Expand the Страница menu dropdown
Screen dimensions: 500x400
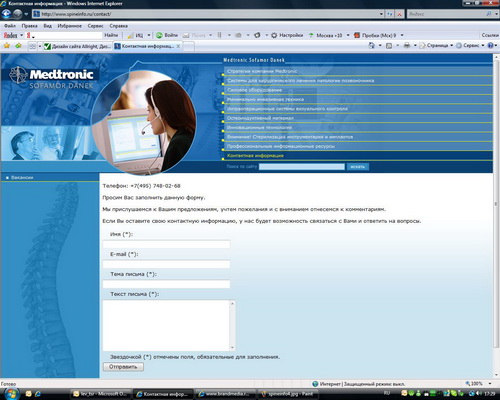click(x=452, y=45)
